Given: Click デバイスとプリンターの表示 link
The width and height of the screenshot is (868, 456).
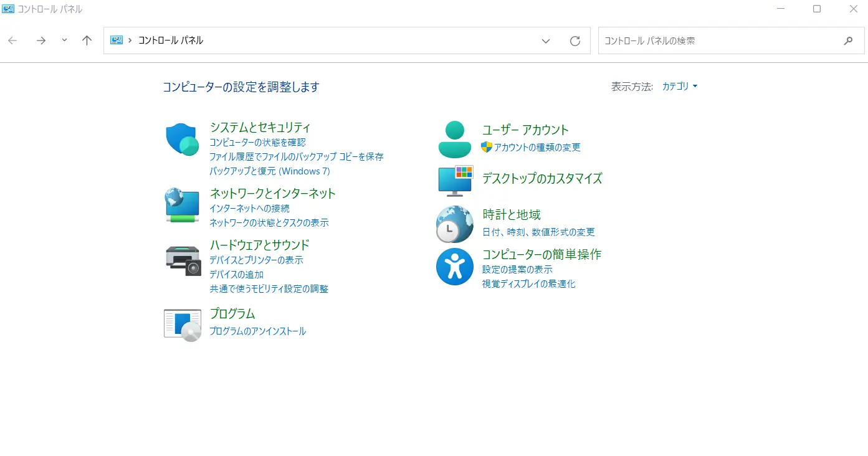Looking at the screenshot, I should pos(256,260).
